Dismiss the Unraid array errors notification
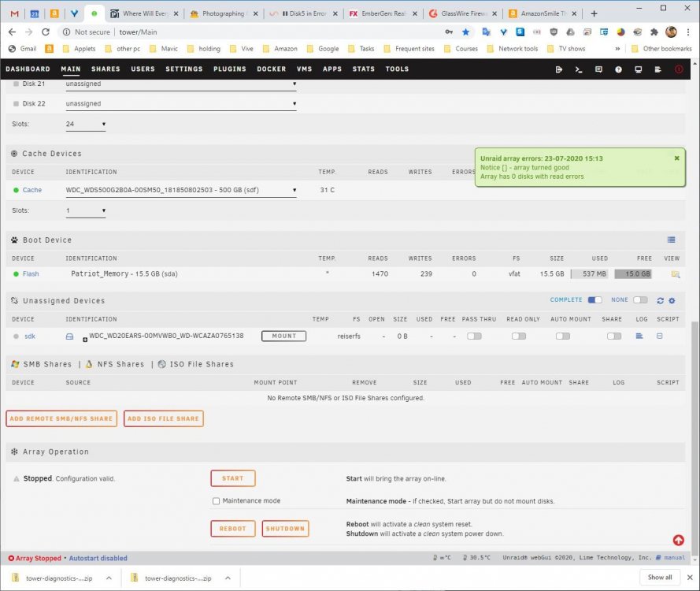The width and height of the screenshot is (700, 591). click(x=677, y=158)
